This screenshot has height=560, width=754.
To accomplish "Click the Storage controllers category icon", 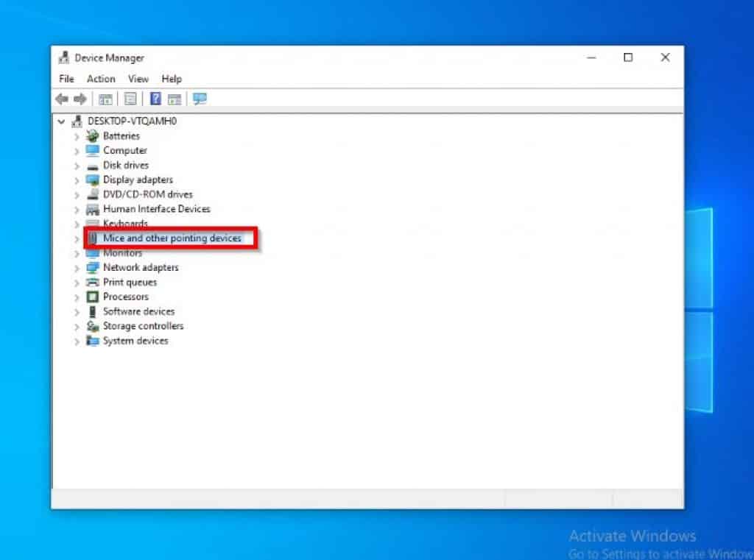I will 92,327.
